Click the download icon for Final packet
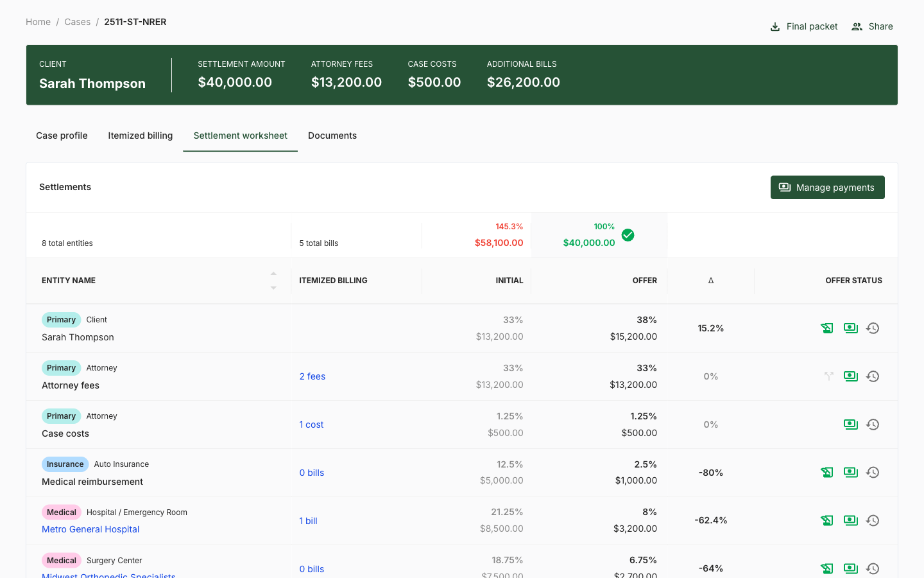 [x=775, y=27]
